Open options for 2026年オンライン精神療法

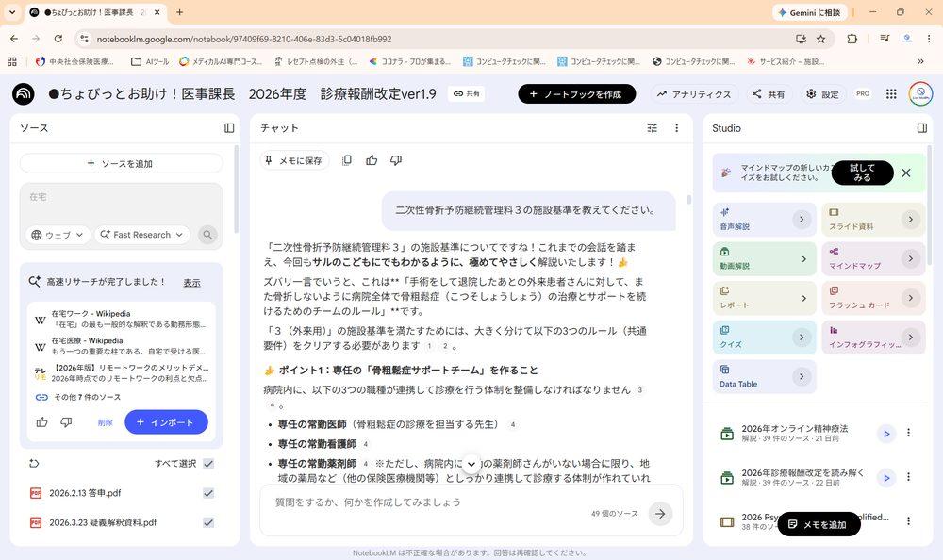click(908, 433)
